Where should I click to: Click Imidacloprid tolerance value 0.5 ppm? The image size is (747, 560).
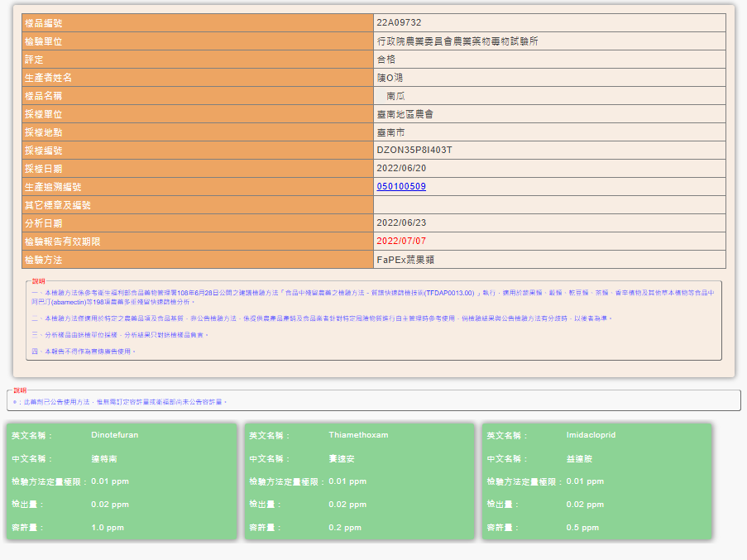582,528
